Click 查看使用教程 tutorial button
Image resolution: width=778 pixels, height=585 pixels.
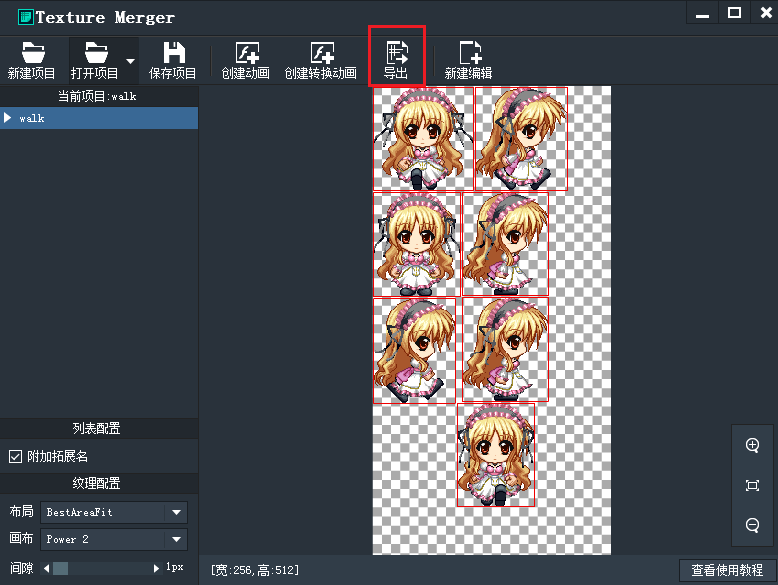click(x=727, y=570)
